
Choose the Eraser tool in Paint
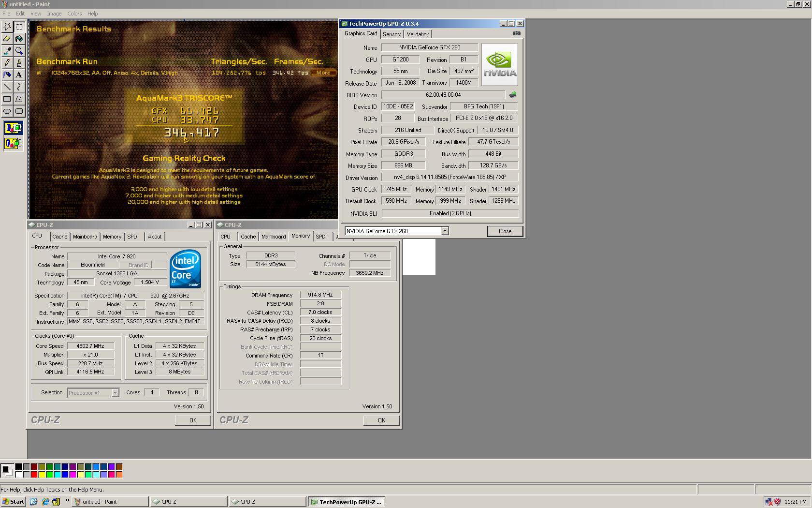point(7,38)
